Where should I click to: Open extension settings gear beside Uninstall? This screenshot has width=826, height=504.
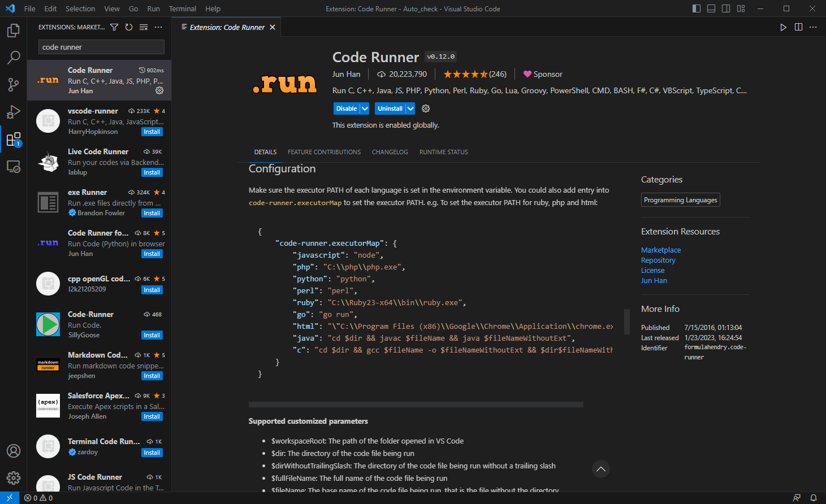coord(426,108)
